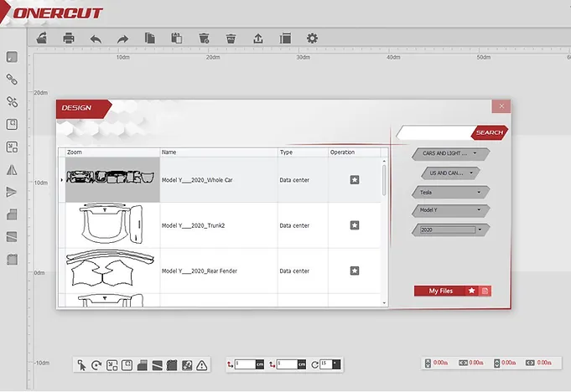This screenshot has width=571, height=392.
Task: Redo action with right arrow
Action: click(x=122, y=39)
